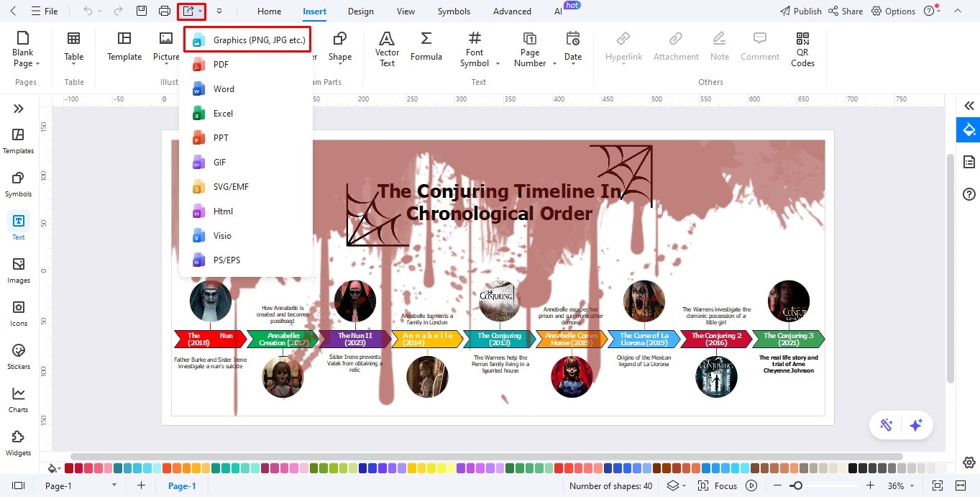Image resolution: width=980 pixels, height=497 pixels.
Task: Toggle Focus mode in status bar
Action: 718,485
